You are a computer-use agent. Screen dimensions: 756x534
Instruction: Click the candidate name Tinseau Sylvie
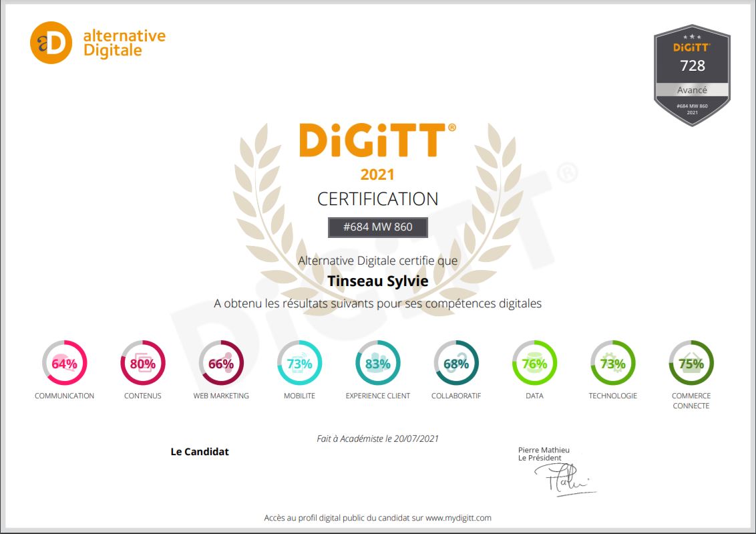(377, 281)
